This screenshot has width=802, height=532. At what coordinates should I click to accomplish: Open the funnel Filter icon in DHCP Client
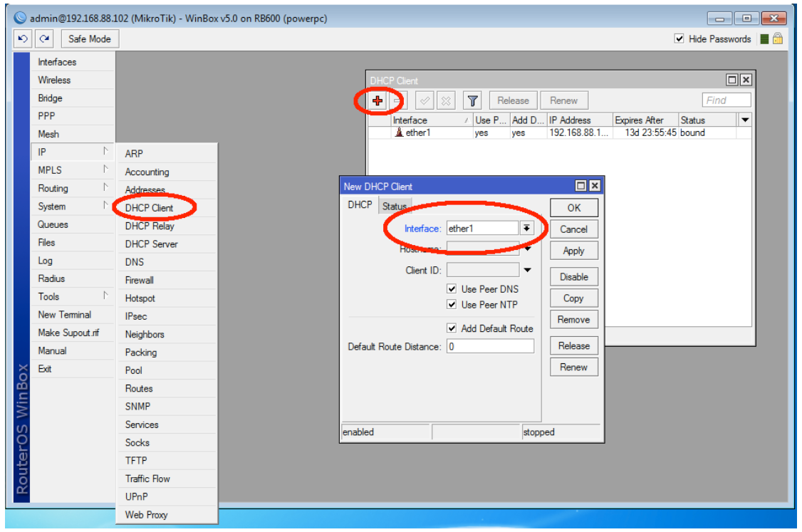[473, 100]
